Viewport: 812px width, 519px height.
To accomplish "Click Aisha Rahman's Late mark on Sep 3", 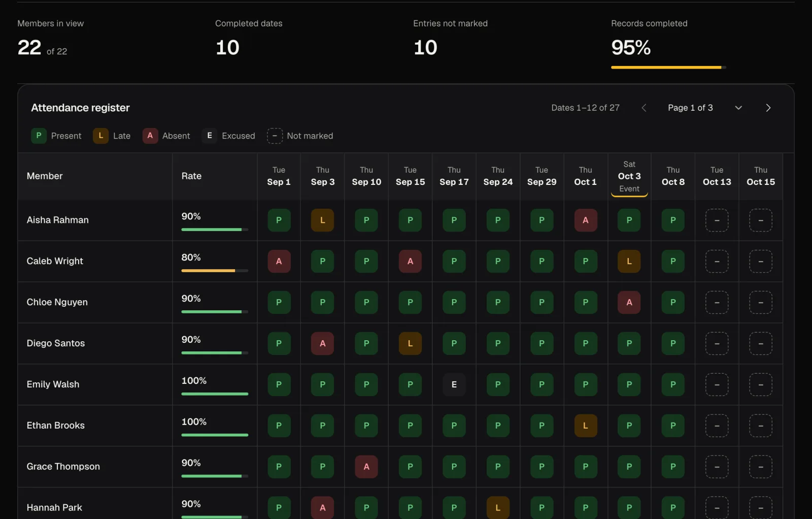I will pos(322,220).
